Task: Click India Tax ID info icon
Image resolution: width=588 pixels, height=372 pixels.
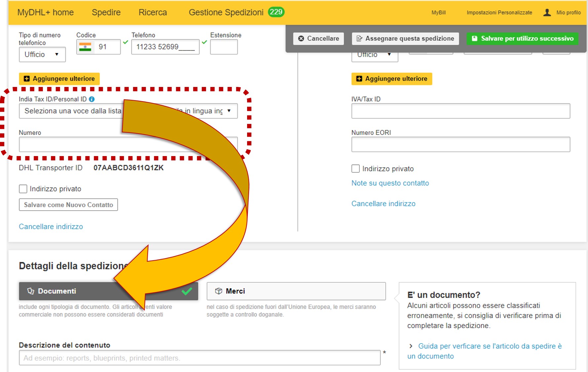Action: click(x=92, y=99)
